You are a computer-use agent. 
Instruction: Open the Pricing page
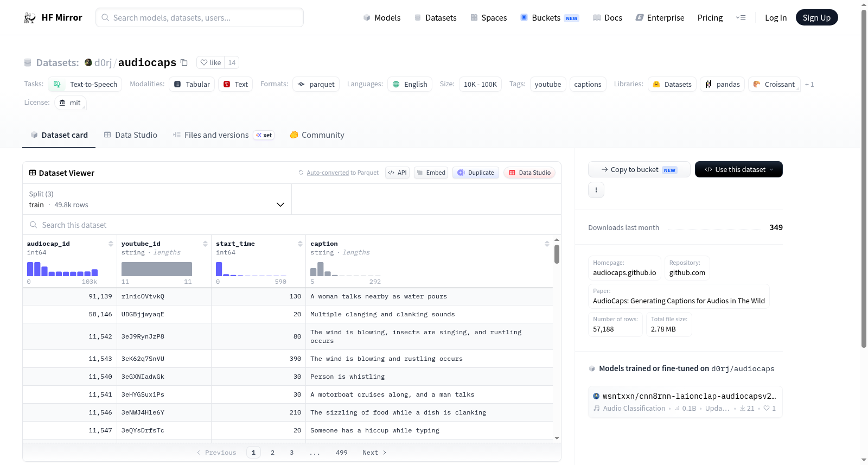pos(710,17)
